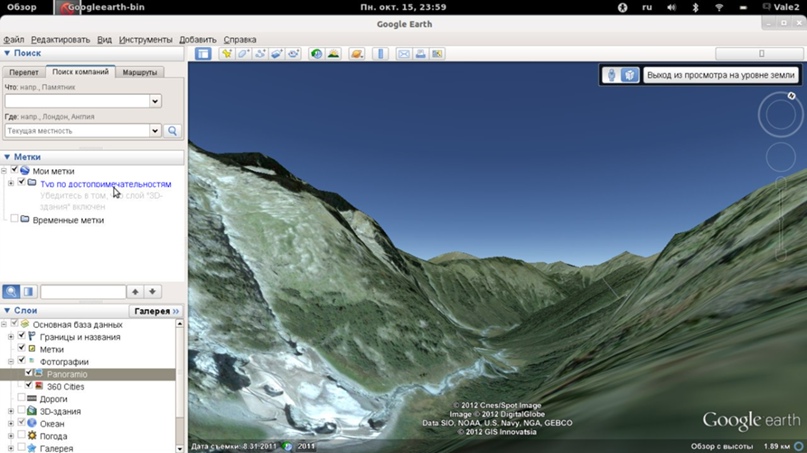The height and width of the screenshot is (453, 807).
Task: Uncheck the 360 Cities layer
Action: coord(28,386)
